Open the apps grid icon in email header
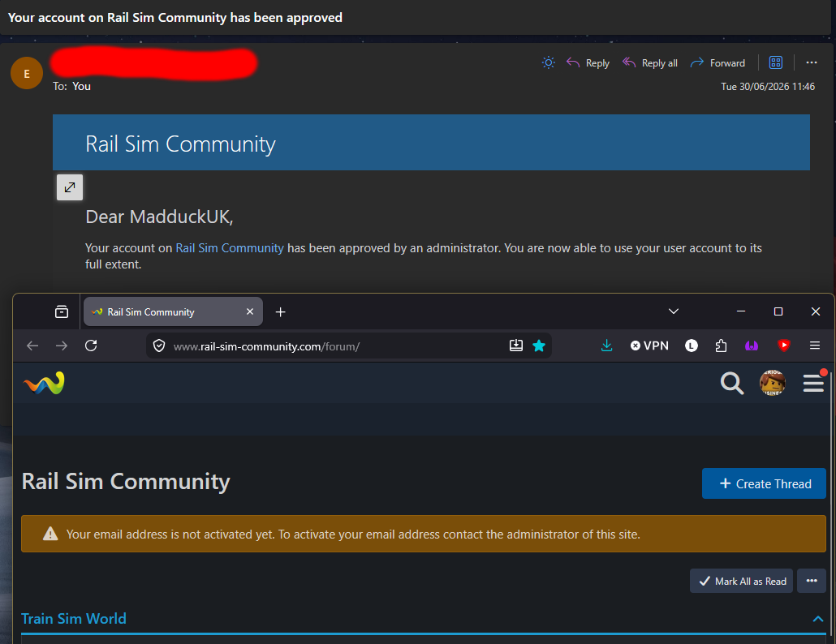Image resolution: width=836 pixels, height=644 pixels. [x=775, y=62]
